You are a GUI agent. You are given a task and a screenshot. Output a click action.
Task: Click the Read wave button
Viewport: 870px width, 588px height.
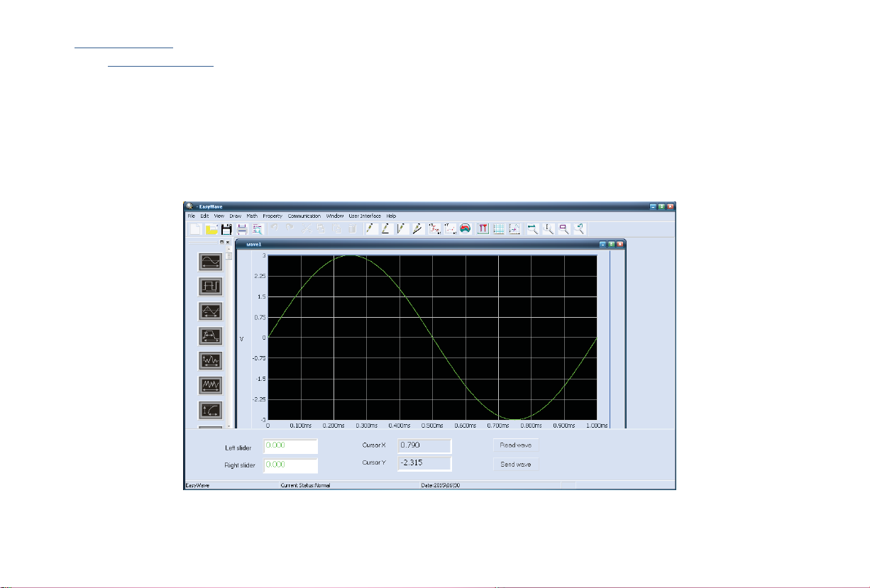[x=516, y=445]
